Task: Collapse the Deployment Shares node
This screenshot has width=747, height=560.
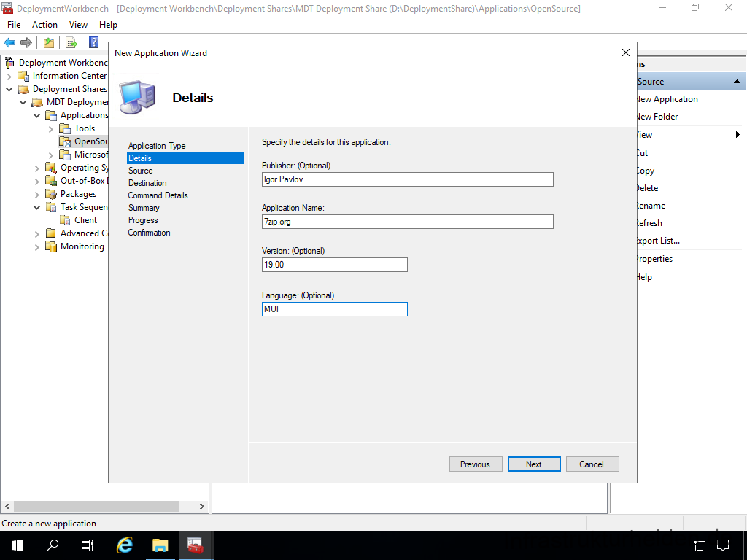Action: click(9, 89)
